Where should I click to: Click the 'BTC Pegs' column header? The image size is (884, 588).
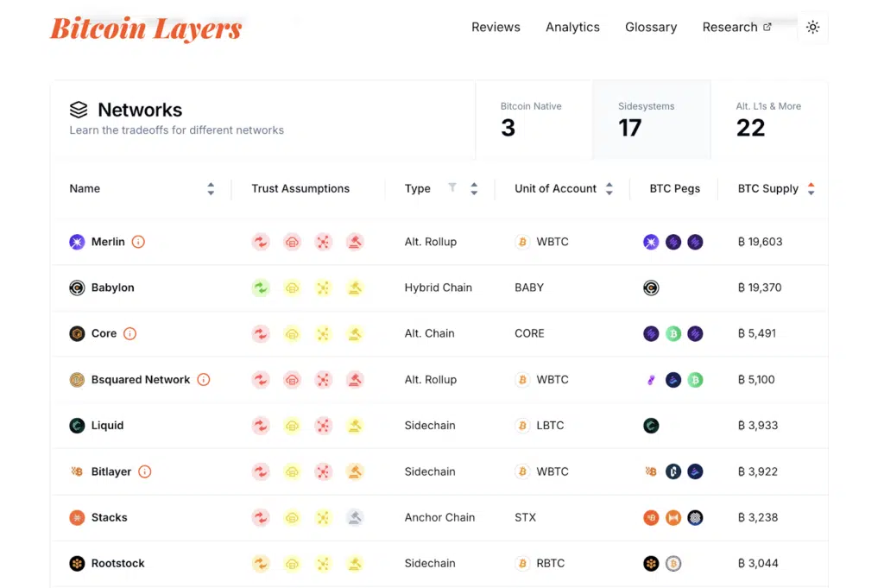click(674, 189)
